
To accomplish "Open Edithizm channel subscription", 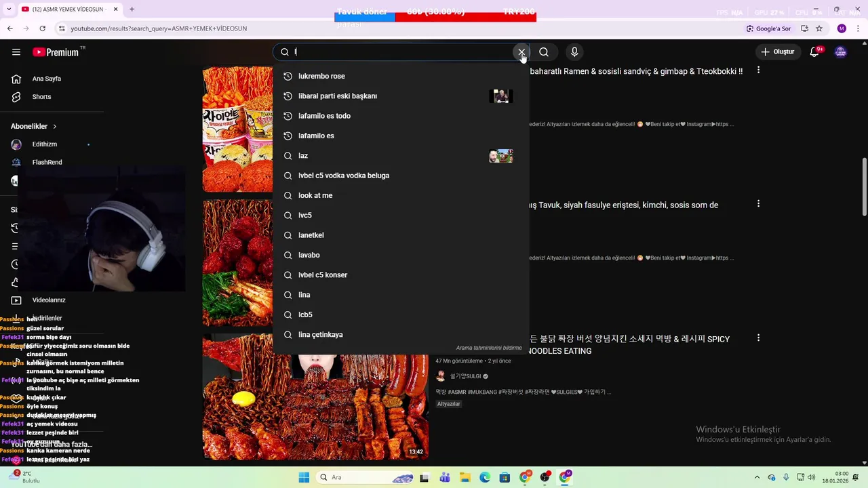I will pyautogui.click(x=45, y=144).
